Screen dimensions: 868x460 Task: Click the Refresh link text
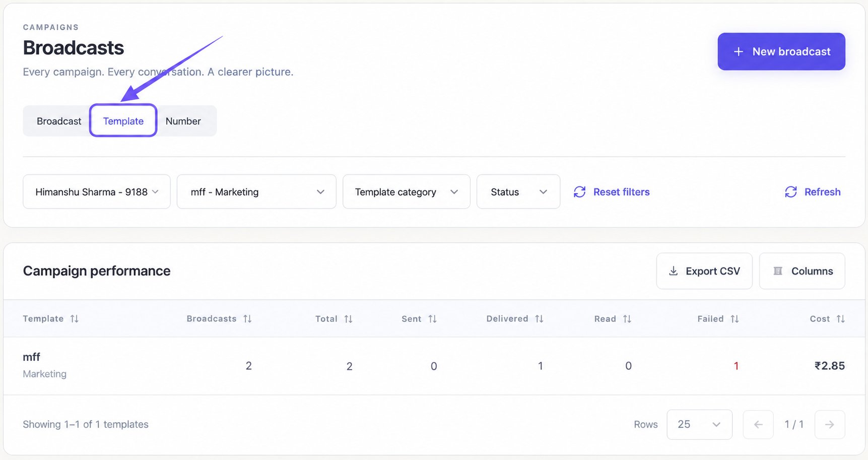click(x=823, y=192)
